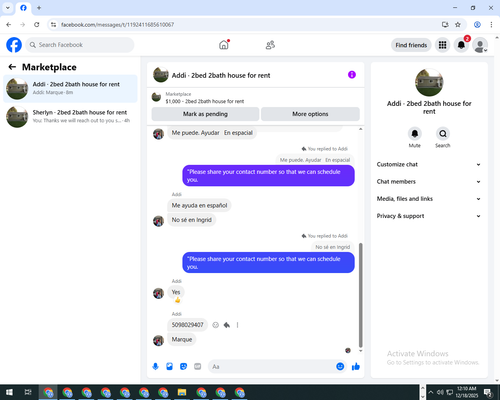Select the Yes message bubble
Viewport: 500px width, 400px height.
point(176,292)
